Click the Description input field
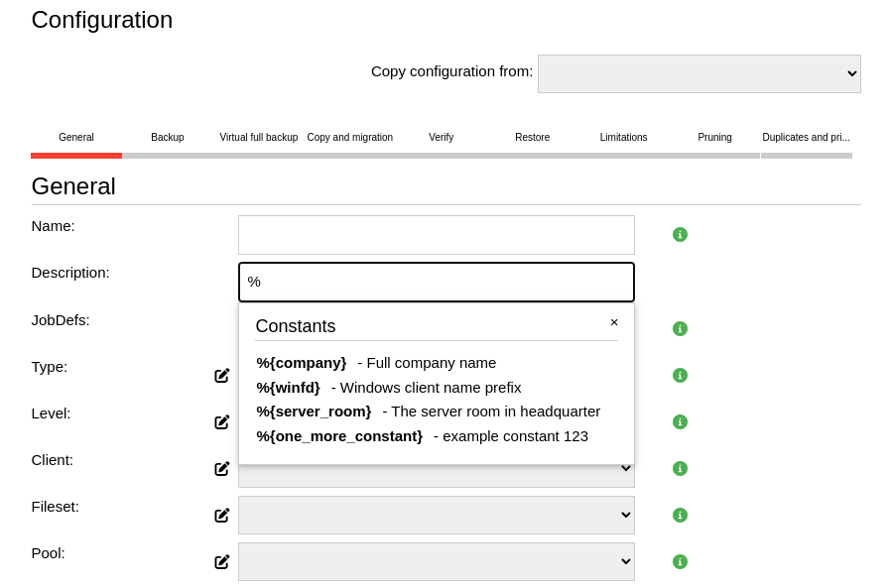The image size is (892, 588). [x=437, y=282]
